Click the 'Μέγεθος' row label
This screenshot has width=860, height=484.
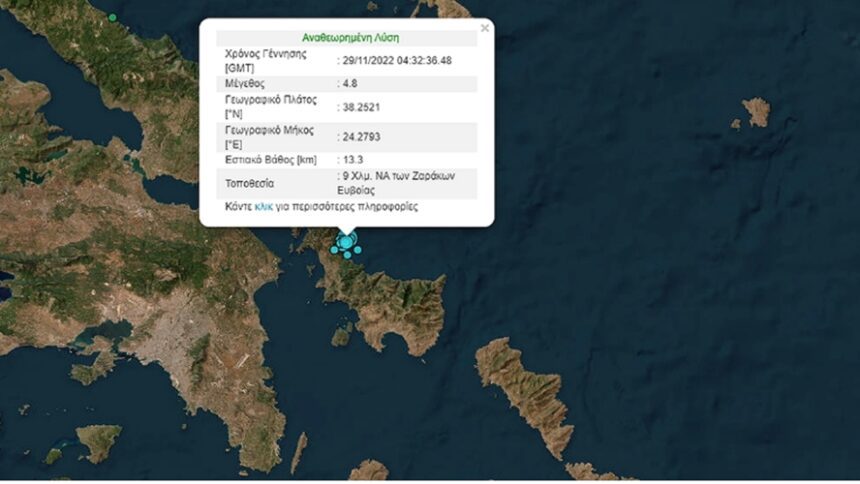pyautogui.click(x=244, y=84)
